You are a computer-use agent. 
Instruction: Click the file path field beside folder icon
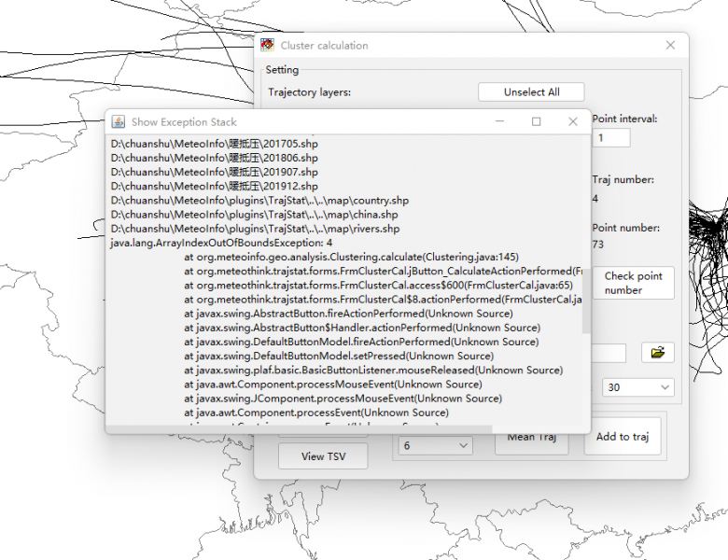coord(609,353)
